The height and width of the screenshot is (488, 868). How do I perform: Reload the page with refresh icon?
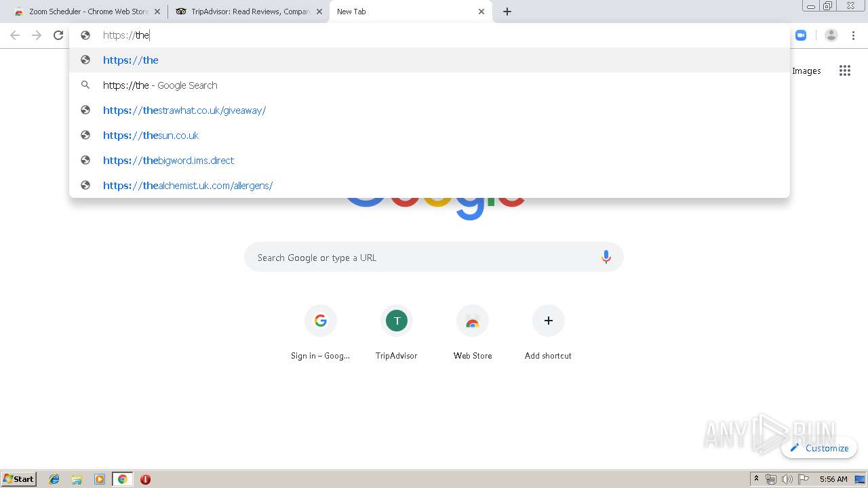(x=58, y=35)
